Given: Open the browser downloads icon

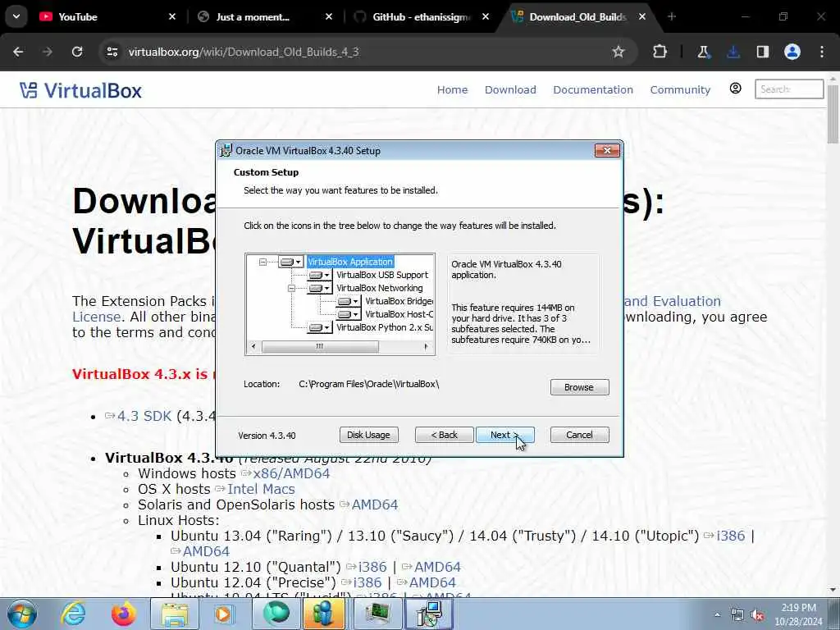Looking at the screenshot, I should tap(733, 52).
